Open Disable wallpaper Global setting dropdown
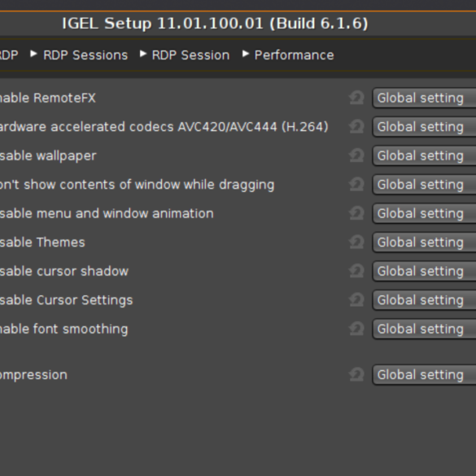476x476 pixels. [424, 155]
